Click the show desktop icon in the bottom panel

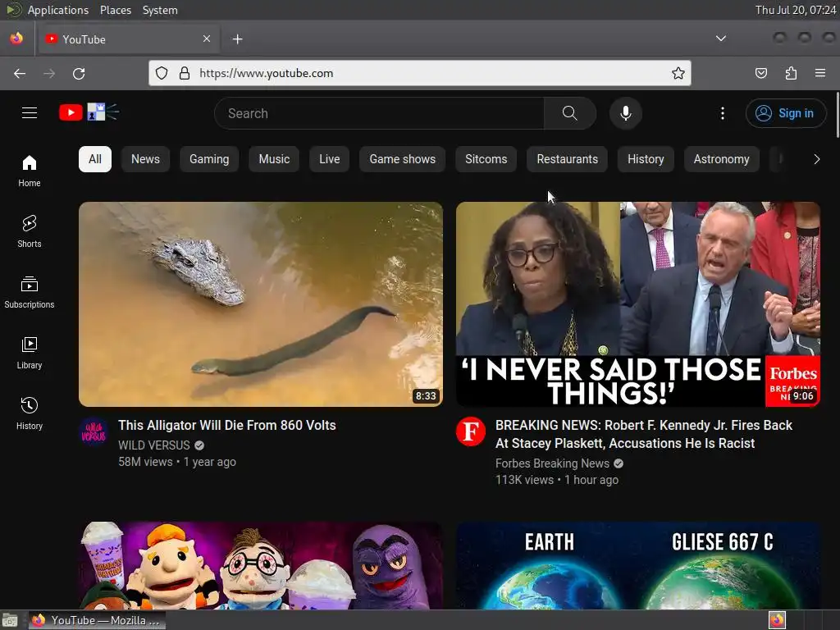click(9, 620)
